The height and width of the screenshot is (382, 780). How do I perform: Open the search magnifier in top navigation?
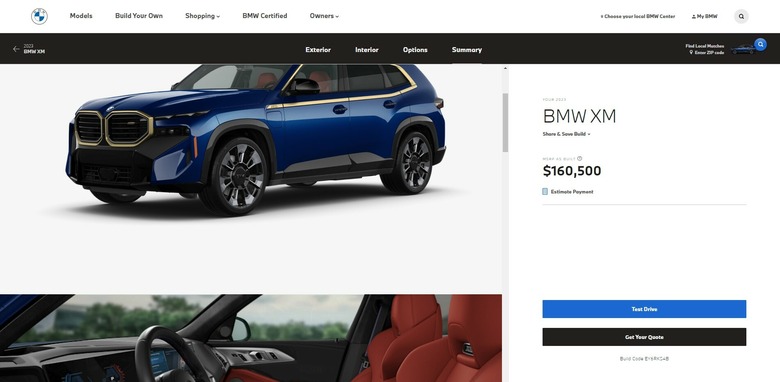point(741,16)
